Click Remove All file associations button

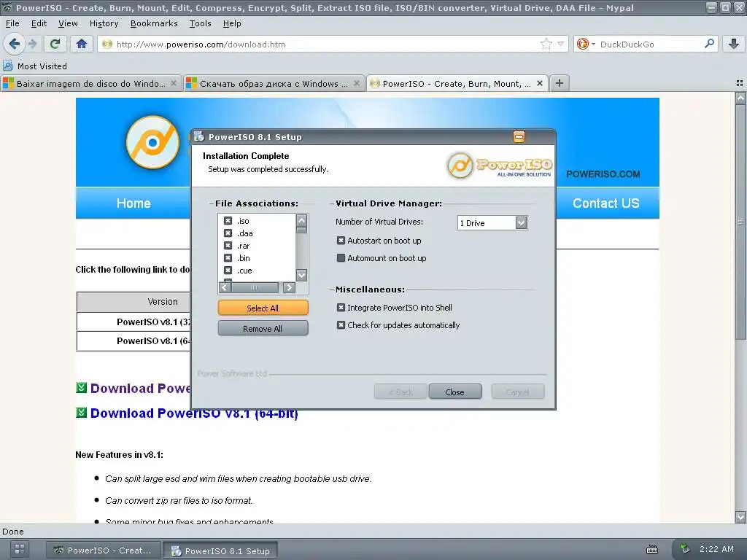point(263,329)
